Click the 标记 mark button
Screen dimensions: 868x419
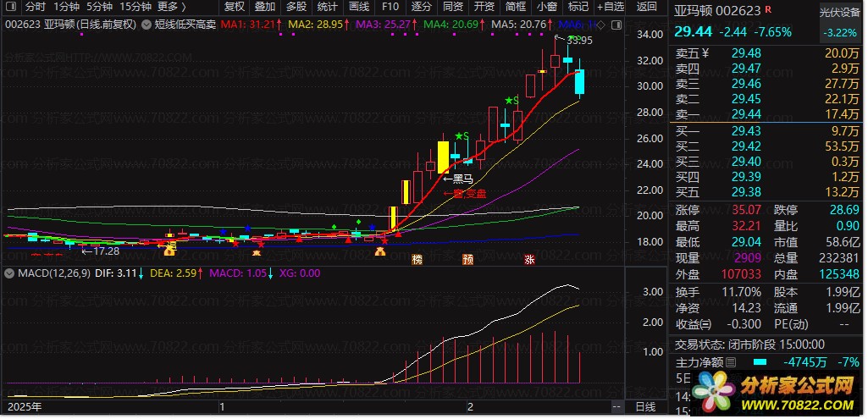(578, 7)
